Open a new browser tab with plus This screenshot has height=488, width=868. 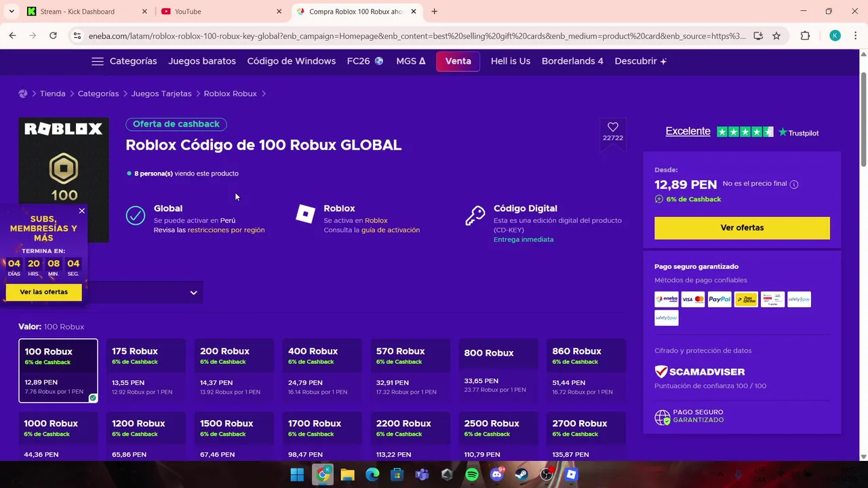(x=434, y=12)
